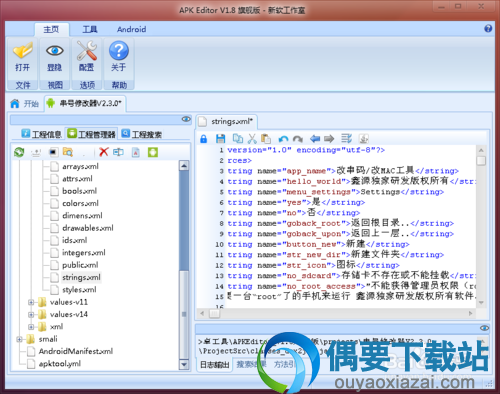500x394 pixels.
Task: Click the Java cup icon in editor toolbar
Action: (363, 139)
